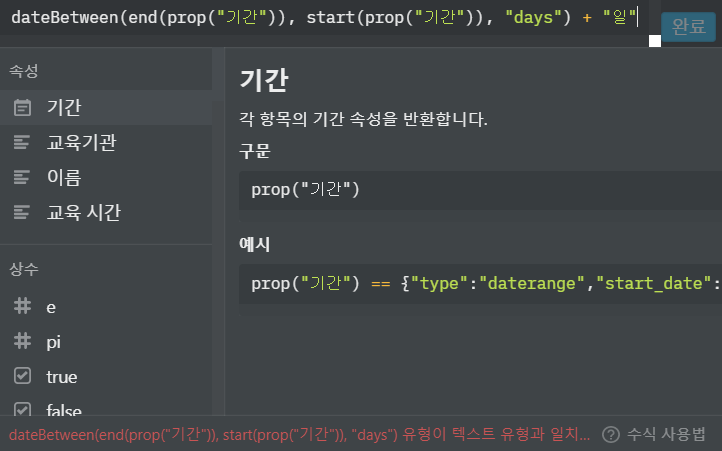722x451 pixels.
Task: Click the checkbox icon beside true
Action: click(22, 376)
